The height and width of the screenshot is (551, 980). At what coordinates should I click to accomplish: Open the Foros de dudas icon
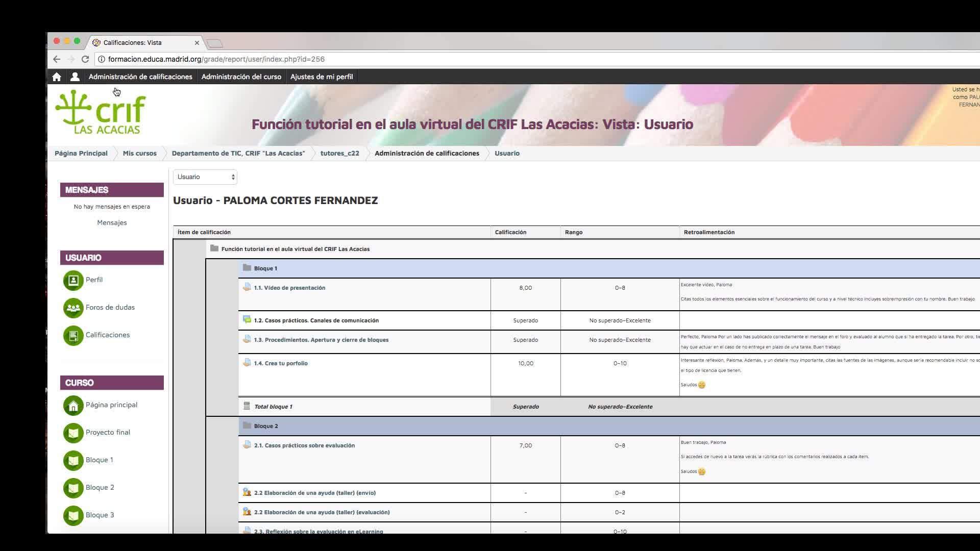point(73,308)
